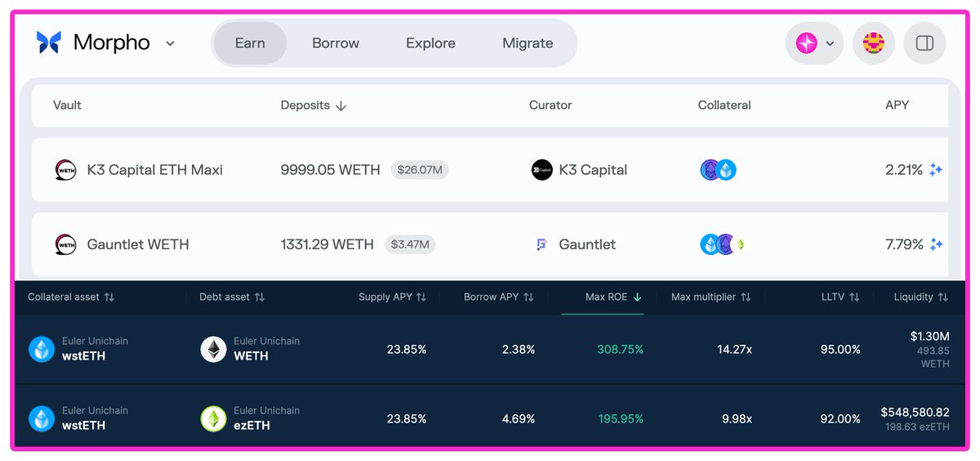The width and height of the screenshot is (980, 461).
Task: Select the Gauntlet curator name
Action: click(x=587, y=244)
